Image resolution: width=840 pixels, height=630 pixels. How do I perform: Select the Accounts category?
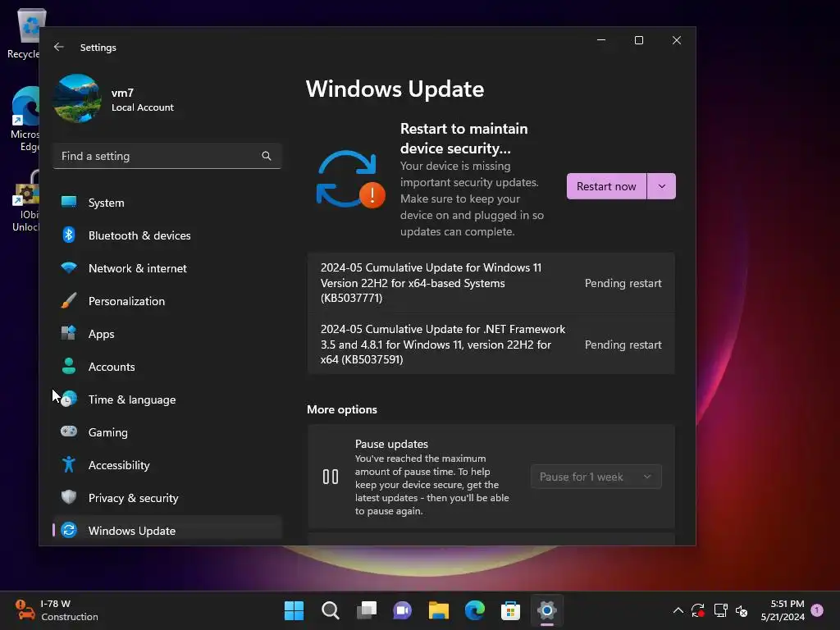coord(167,367)
